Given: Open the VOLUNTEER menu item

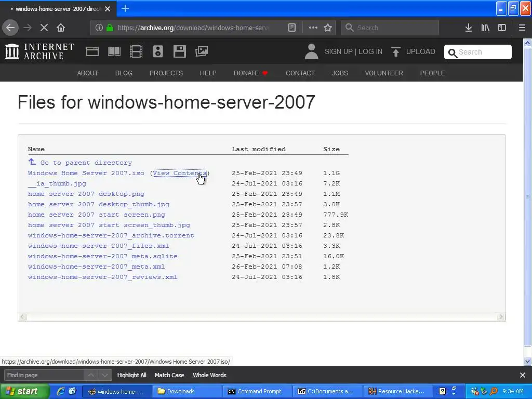Looking at the screenshot, I should point(384,73).
